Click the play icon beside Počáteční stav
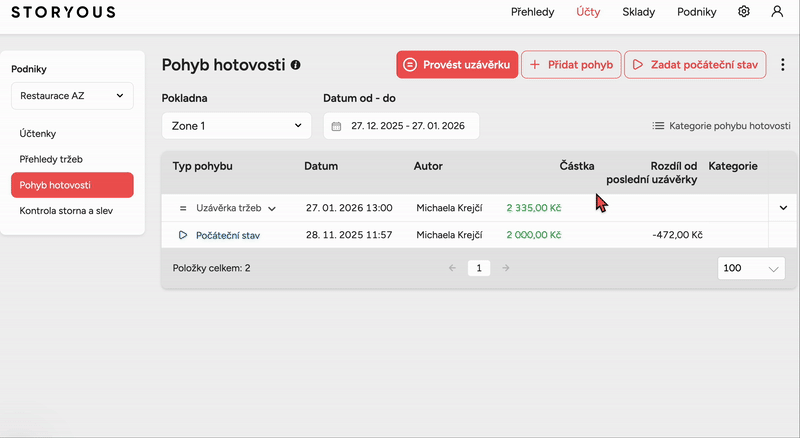This screenshot has width=800, height=438. tap(183, 235)
